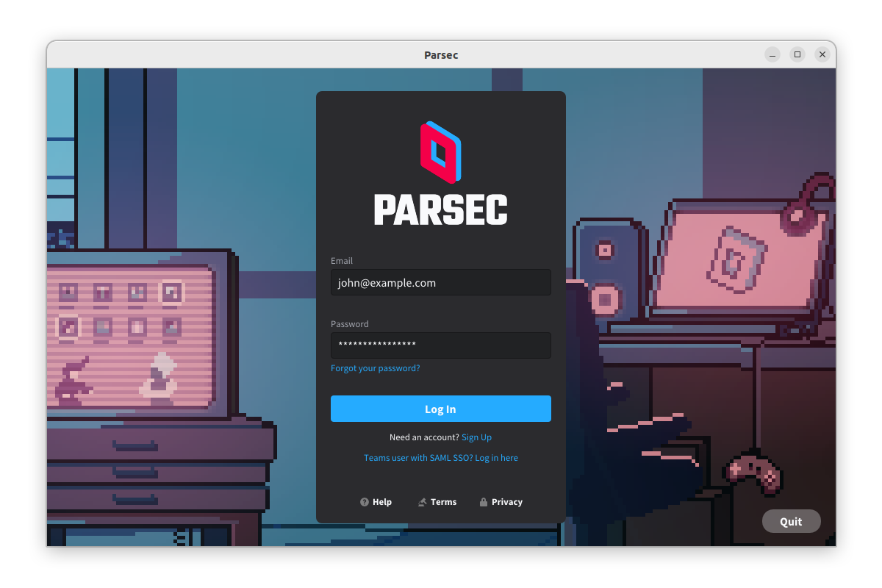Viewport: 882px width, 588px height.
Task: Click the Quit button
Action: pyautogui.click(x=792, y=521)
